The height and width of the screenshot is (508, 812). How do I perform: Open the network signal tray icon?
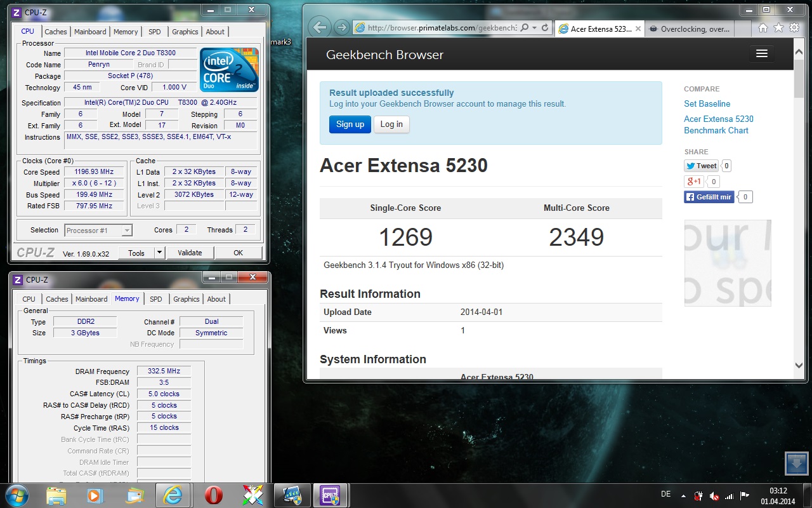(730, 496)
